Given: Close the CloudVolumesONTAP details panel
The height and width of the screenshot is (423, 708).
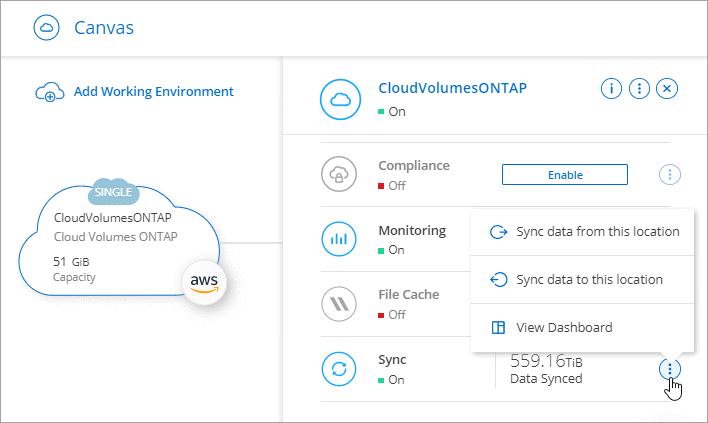Looking at the screenshot, I should (668, 89).
